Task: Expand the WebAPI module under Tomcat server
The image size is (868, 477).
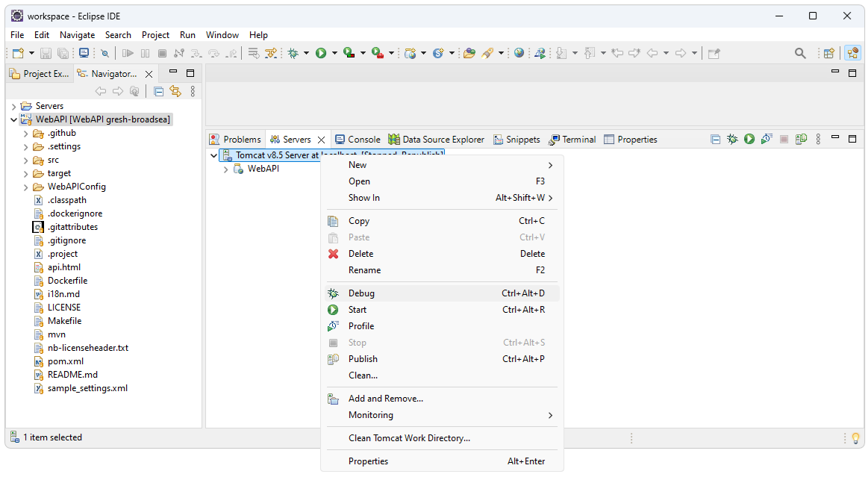Action: [x=226, y=169]
